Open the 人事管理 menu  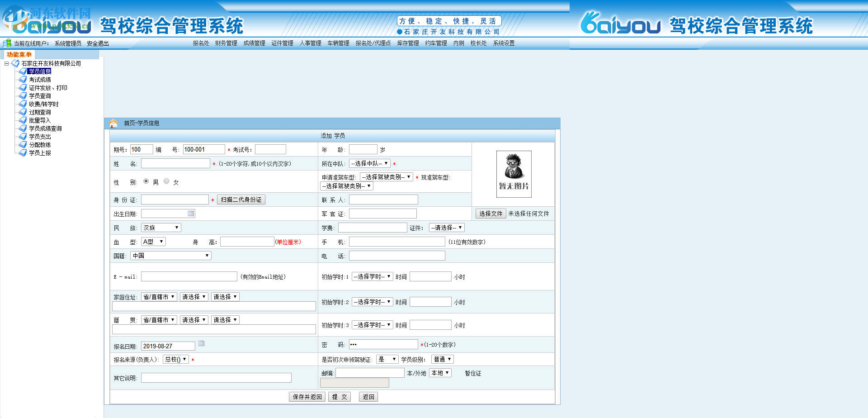click(x=311, y=43)
